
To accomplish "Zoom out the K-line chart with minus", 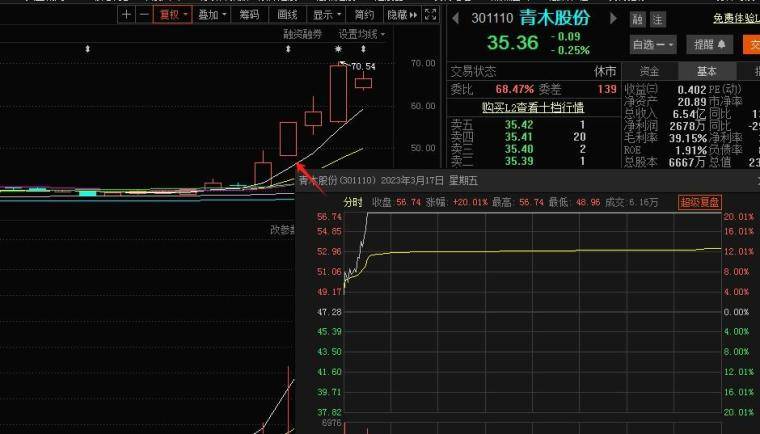I will (x=144, y=15).
